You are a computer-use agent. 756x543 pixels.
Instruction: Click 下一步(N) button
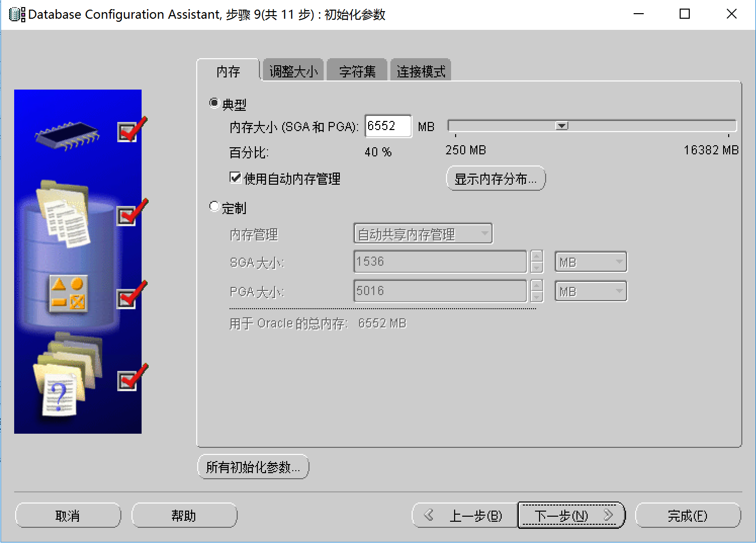pos(571,516)
